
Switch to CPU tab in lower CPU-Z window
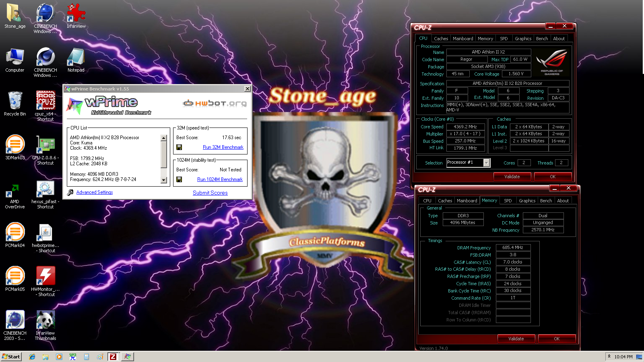[x=427, y=201]
